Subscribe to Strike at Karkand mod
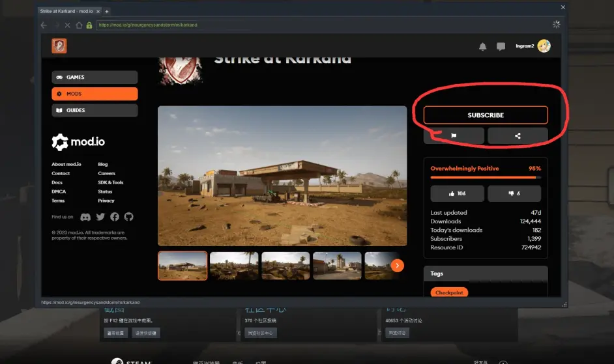Image resolution: width=614 pixels, height=364 pixels. coord(486,115)
